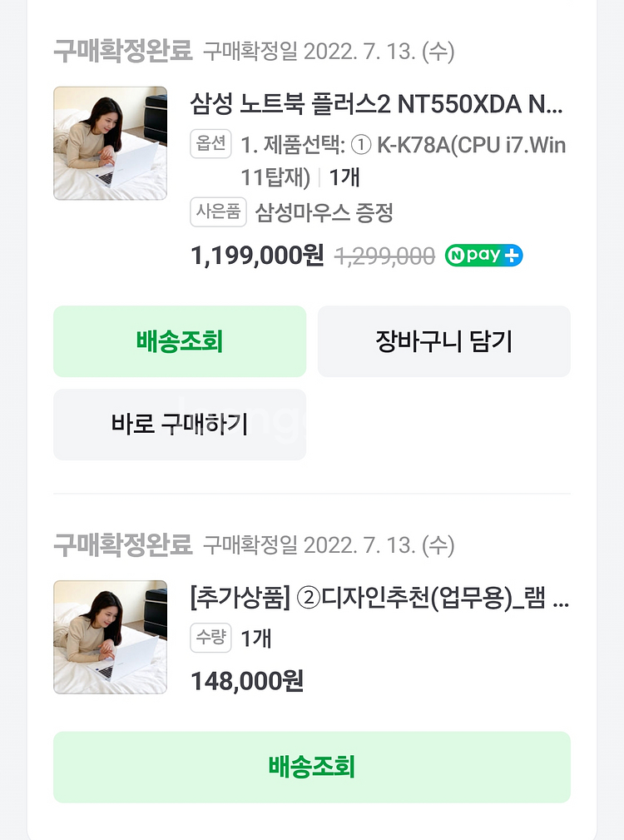Click the crossed-out 1,299,000 original price

pos(384,257)
